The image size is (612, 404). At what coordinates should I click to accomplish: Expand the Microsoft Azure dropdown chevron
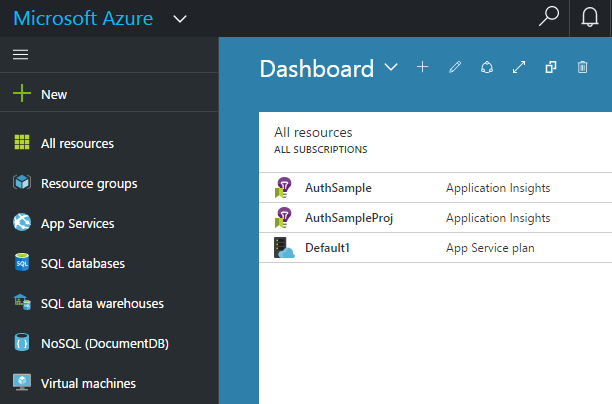point(180,18)
